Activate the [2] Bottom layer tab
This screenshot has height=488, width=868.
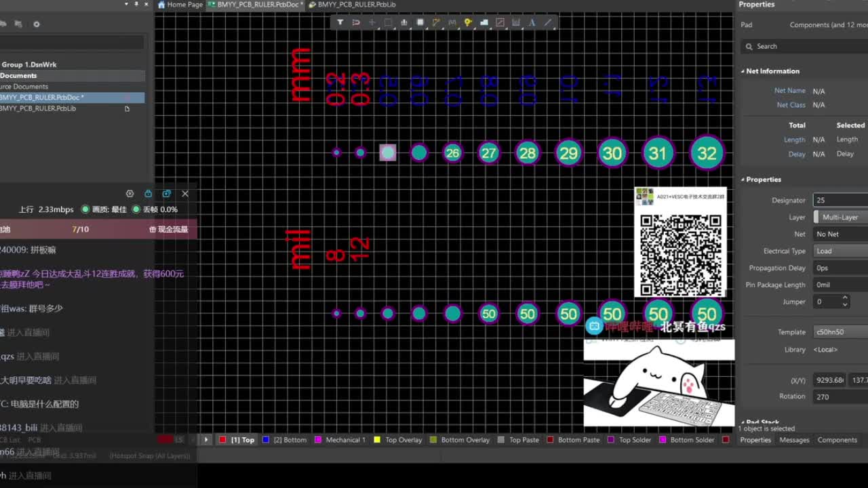coord(284,440)
